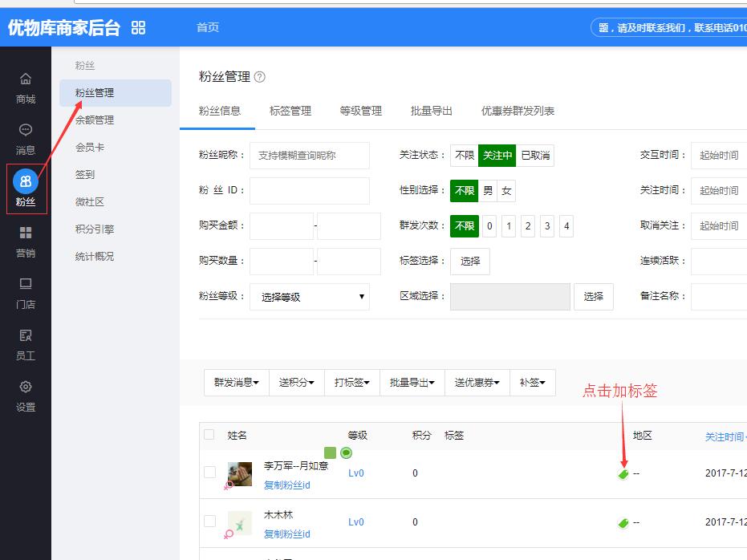Switch to the 标签管理 tab
The height and width of the screenshot is (560, 747).
click(x=290, y=112)
